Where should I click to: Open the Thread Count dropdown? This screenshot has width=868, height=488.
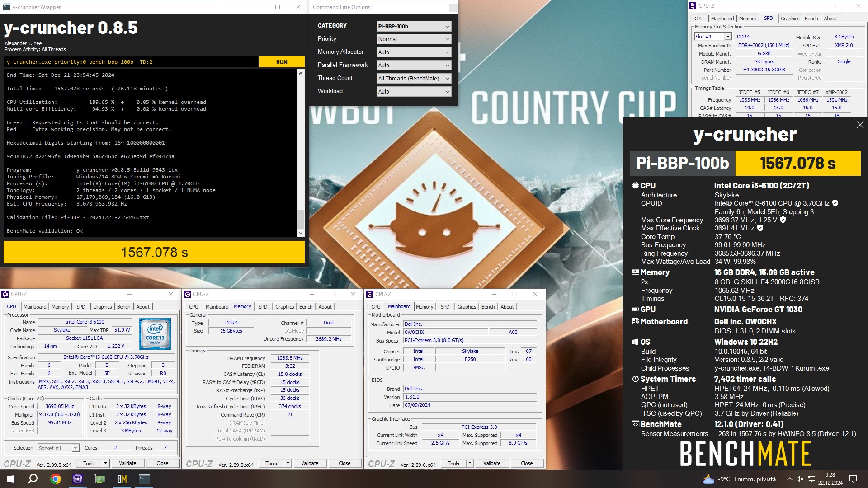(x=414, y=79)
